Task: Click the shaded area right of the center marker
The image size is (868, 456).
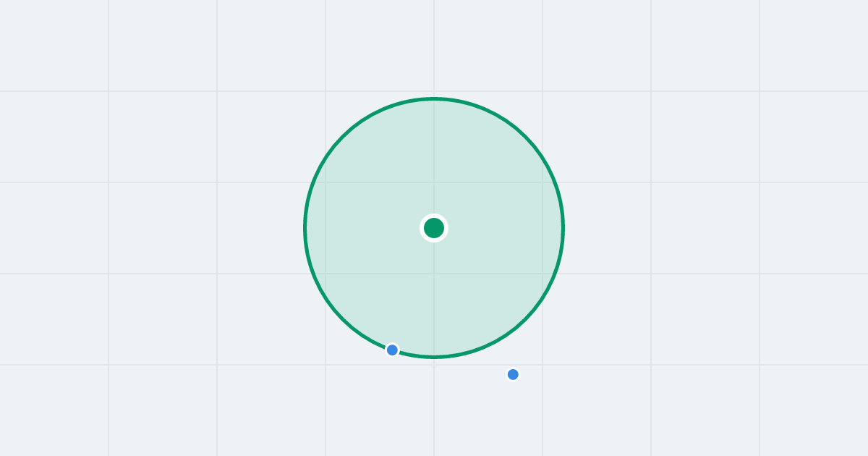Action: [x=499, y=228]
